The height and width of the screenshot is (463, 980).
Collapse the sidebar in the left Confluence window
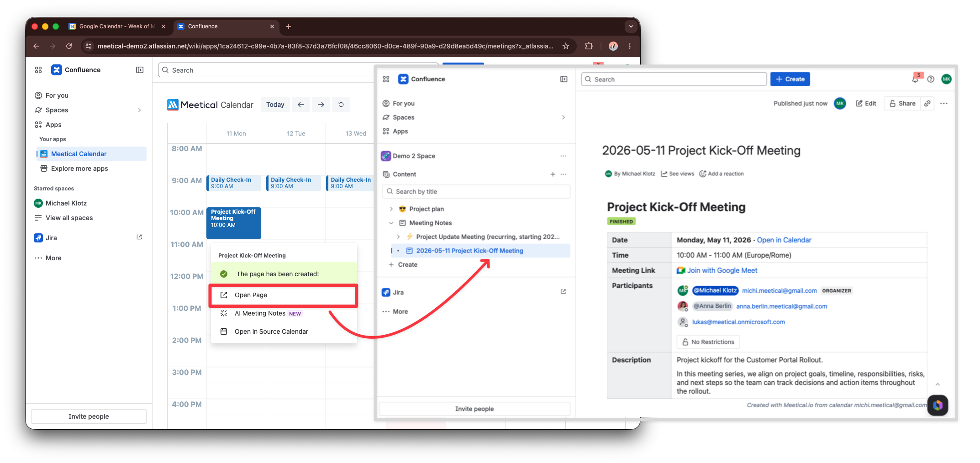(140, 70)
